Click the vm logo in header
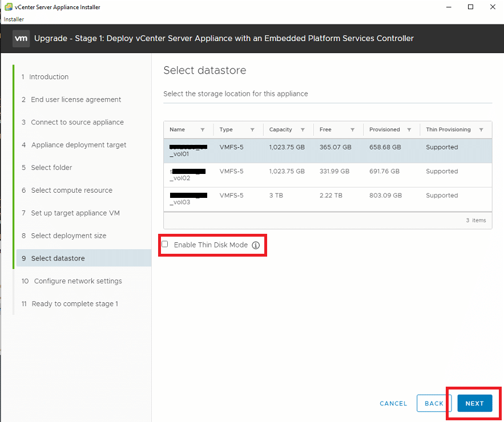Viewport: 504px width, 422px height. (x=21, y=39)
